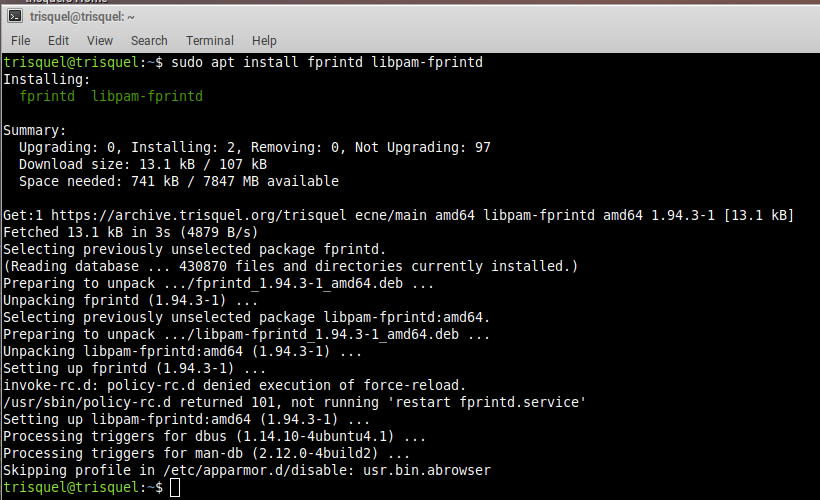Click the terminal icon in the title bar
The width and height of the screenshot is (820, 500).
coord(15,16)
